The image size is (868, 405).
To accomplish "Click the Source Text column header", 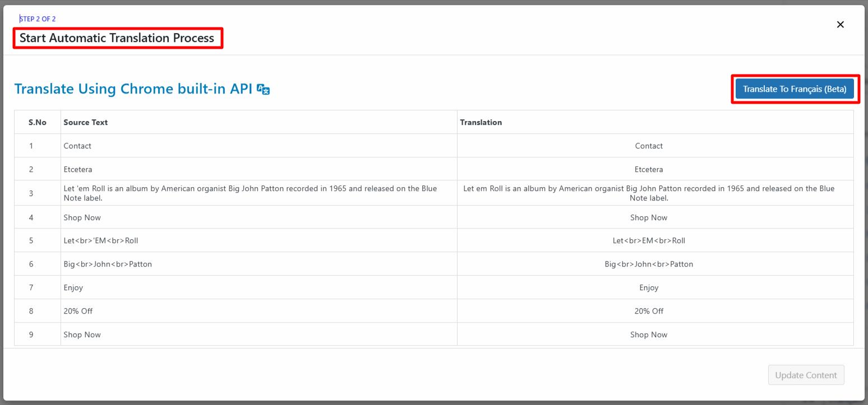I will [x=86, y=122].
